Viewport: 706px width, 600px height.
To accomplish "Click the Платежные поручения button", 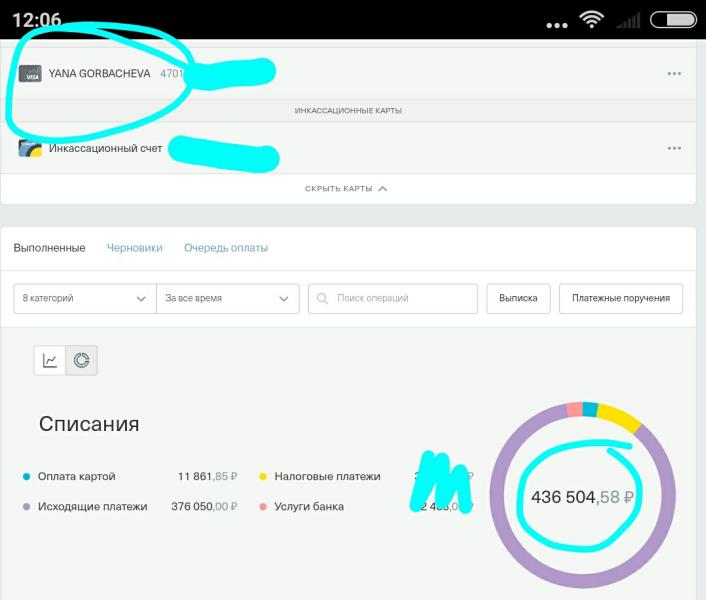I will (x=621, y=298).
